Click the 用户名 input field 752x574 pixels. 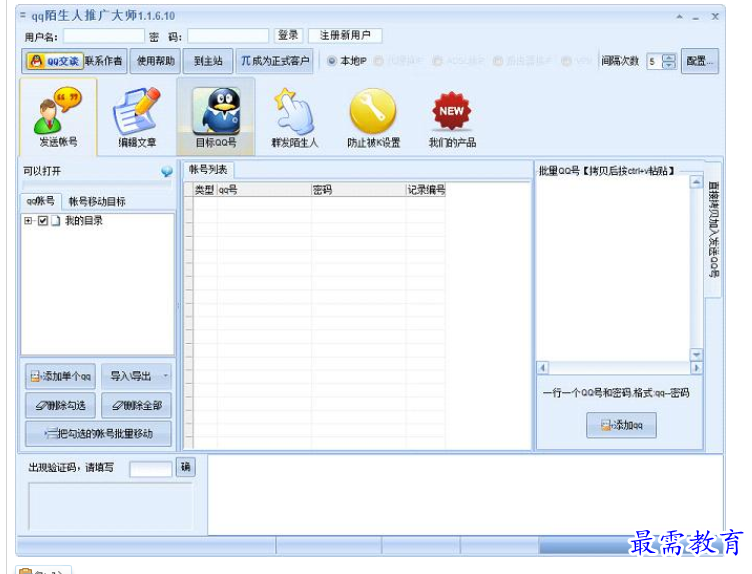104,35
